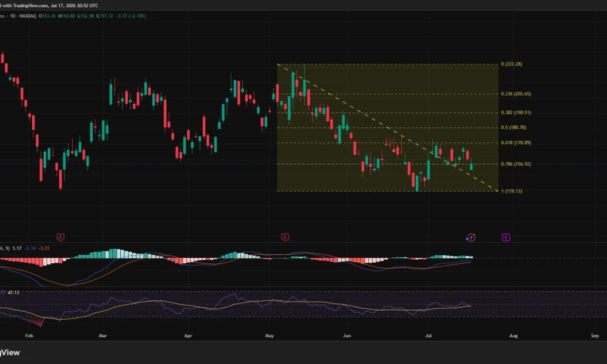This screenshot has height=364, width=607.
Task: Select the 1 (139.13) Fibonacci label
Action: click(x=511, y=191)
